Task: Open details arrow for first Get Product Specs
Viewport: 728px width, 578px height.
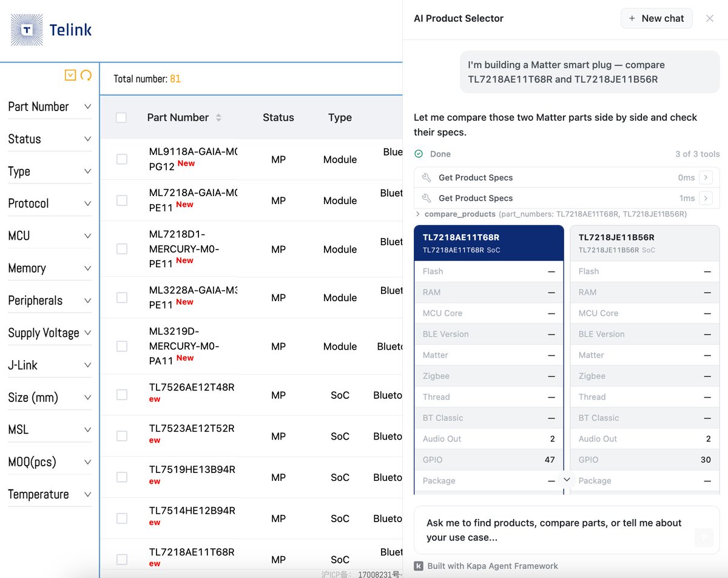Action: (x=706, y=178)
